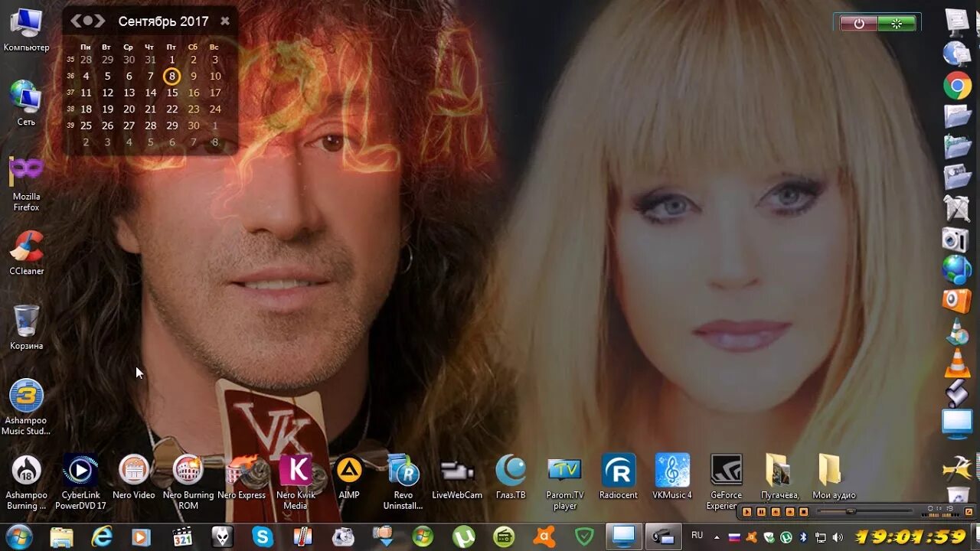Launch the Nero Express shortcut

[x=242, y=478]
